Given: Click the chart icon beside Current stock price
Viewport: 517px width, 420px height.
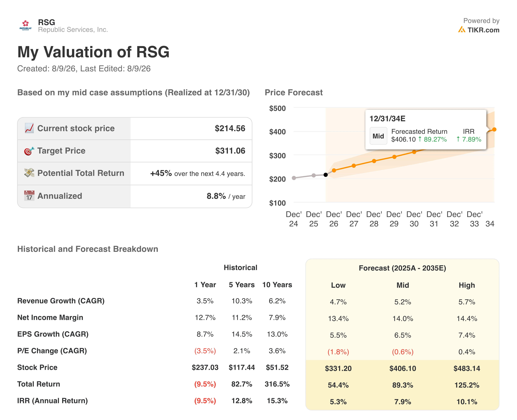Looking at the screenshot, I should tap(29, 128).
